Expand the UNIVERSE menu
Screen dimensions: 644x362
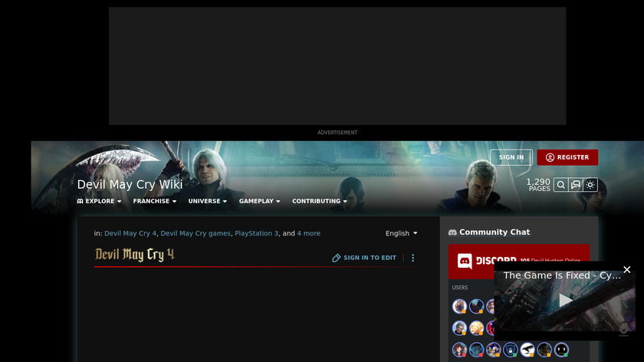tap(208, 201)
